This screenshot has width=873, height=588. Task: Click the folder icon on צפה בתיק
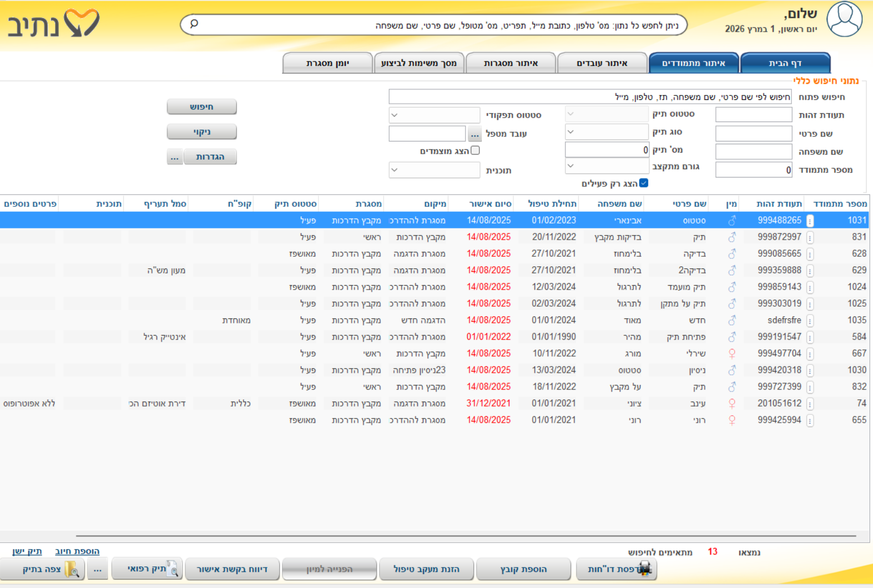[x=72, y=569]
